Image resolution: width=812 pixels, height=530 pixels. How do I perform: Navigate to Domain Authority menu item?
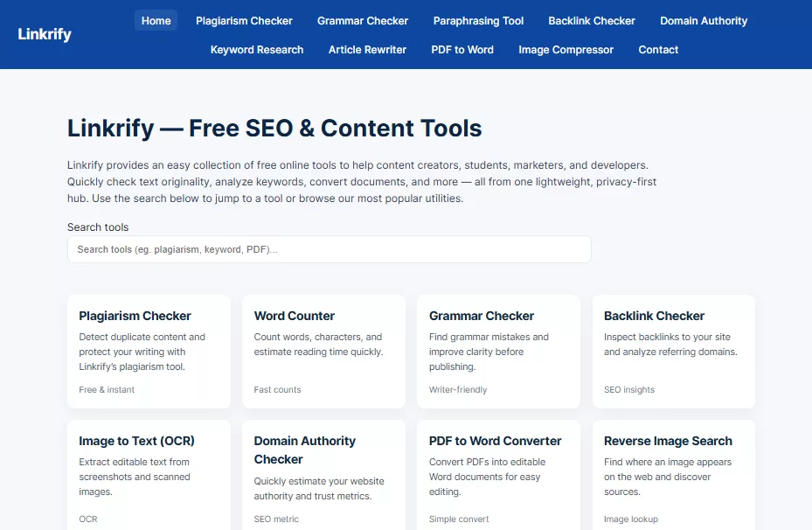pos(704,20)
